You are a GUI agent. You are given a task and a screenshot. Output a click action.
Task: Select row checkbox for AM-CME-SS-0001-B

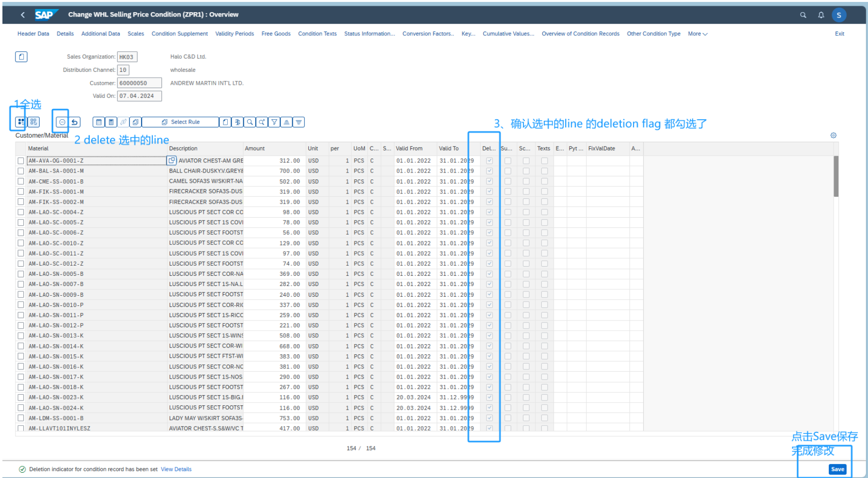[x=20, y=181]
